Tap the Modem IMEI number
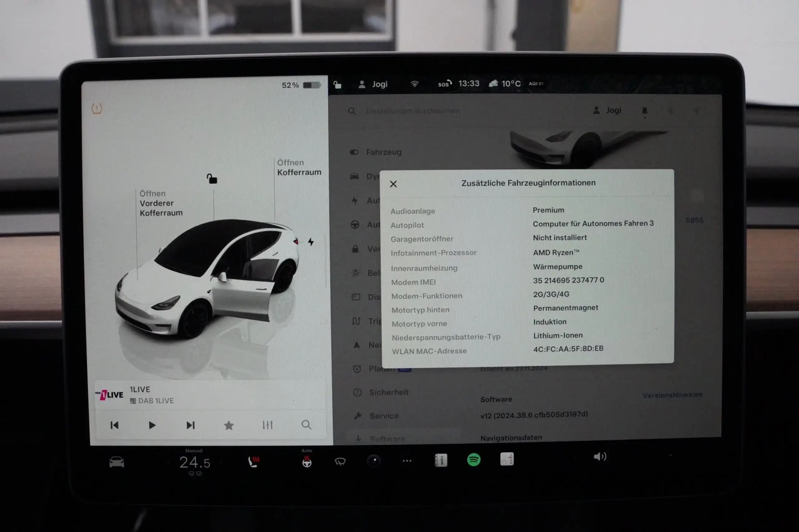The width and height of the screenshot is (799, 532). [x=568, y=280]
